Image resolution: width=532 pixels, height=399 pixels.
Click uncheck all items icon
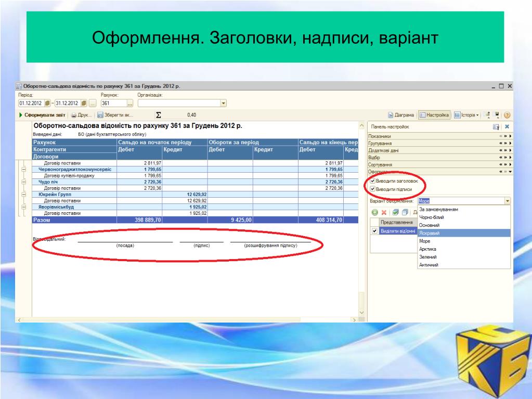click(405, 212)
